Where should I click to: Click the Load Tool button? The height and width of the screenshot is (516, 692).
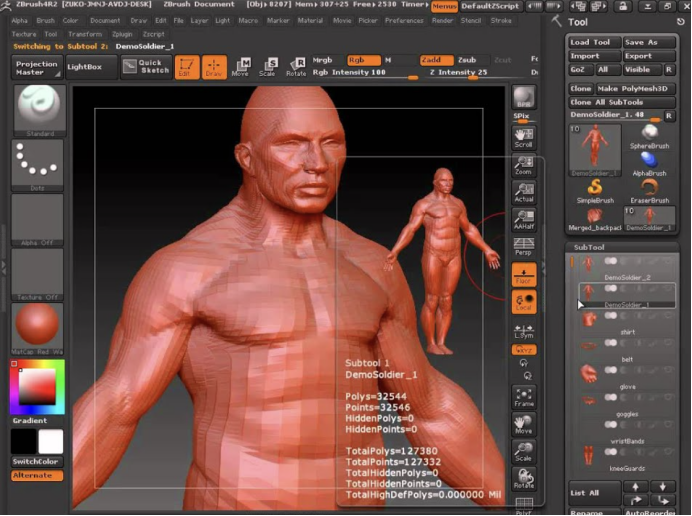coord(594,42)
